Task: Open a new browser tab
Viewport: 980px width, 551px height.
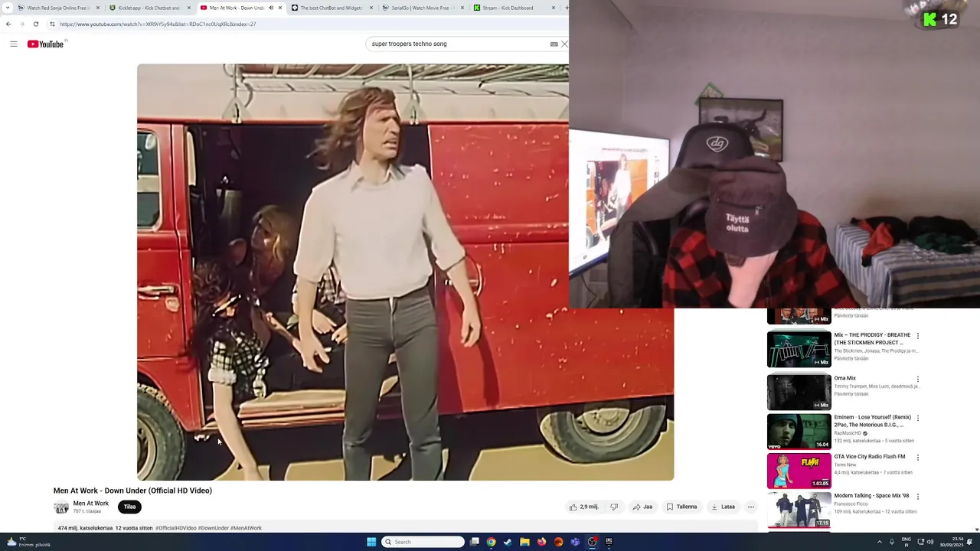Action: (x=566, y=8)
